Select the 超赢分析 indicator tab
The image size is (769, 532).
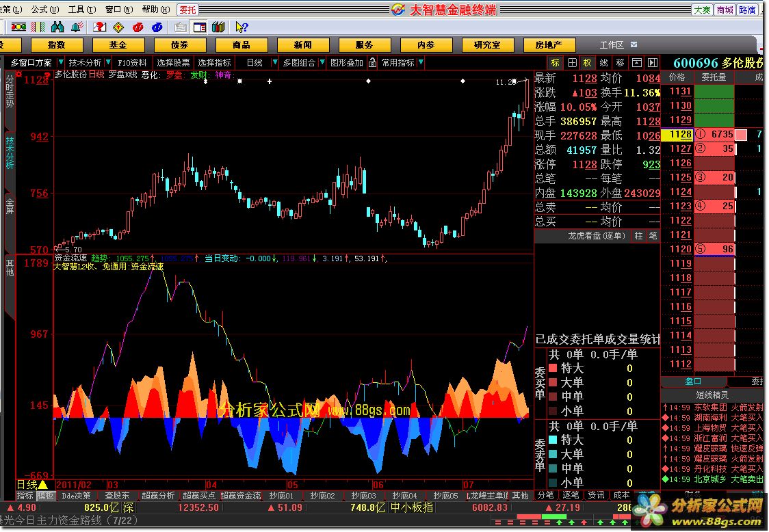tap(158, 496)
